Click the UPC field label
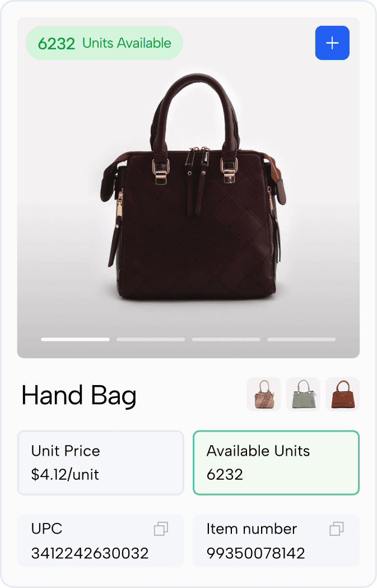This screenshot has height=588, width=377. (46, 529)
